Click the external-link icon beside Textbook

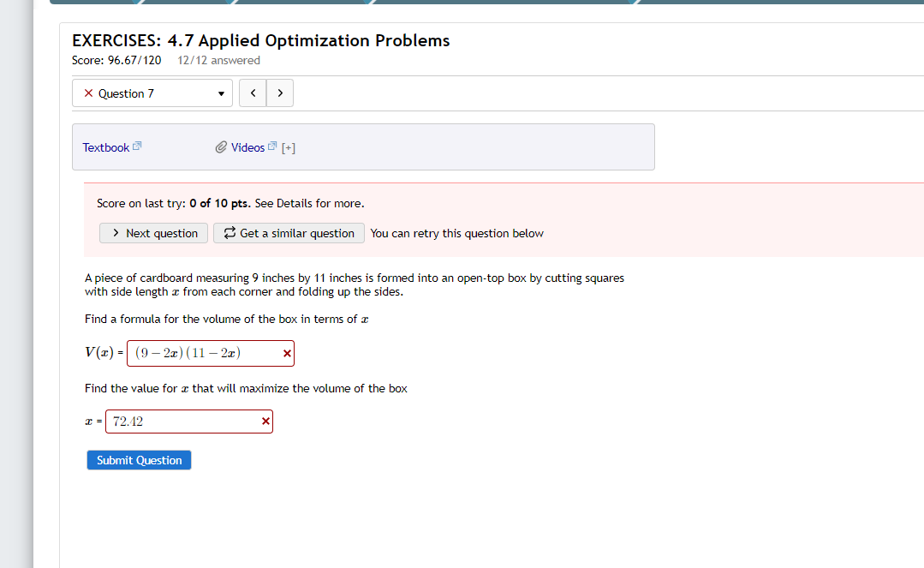click(x=137, y=146)
